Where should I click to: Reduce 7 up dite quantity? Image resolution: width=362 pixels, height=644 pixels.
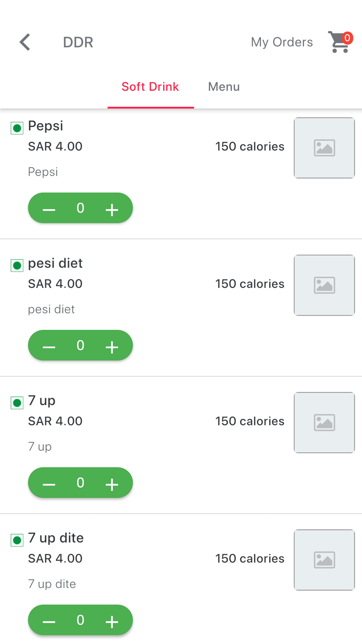click(49, 621)
